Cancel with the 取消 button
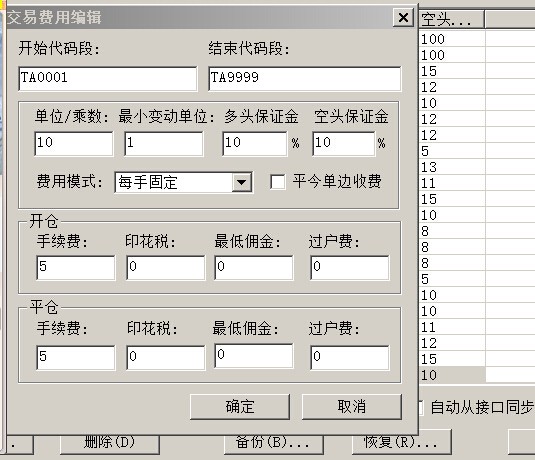 click(352, 407)
